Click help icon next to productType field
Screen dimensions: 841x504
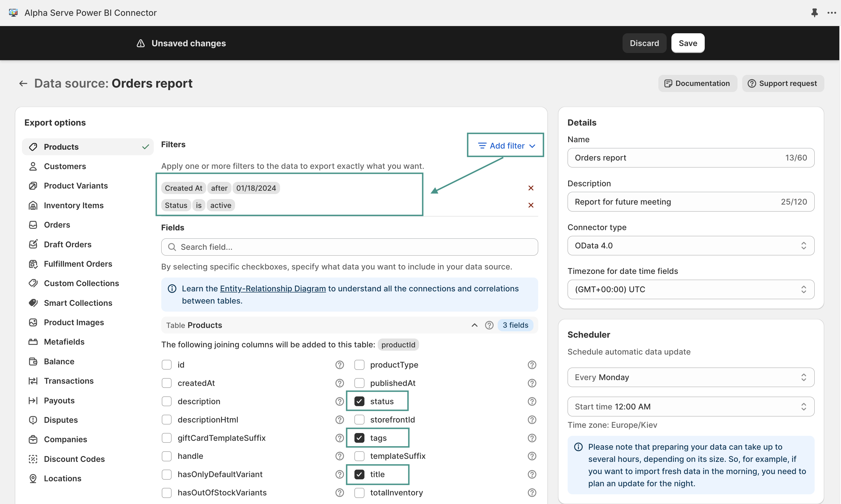coord(532,365)
